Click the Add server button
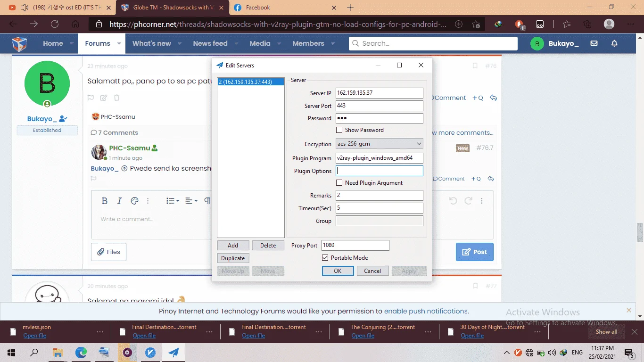This screenshot has height=362, width=644. coord(233,246)
